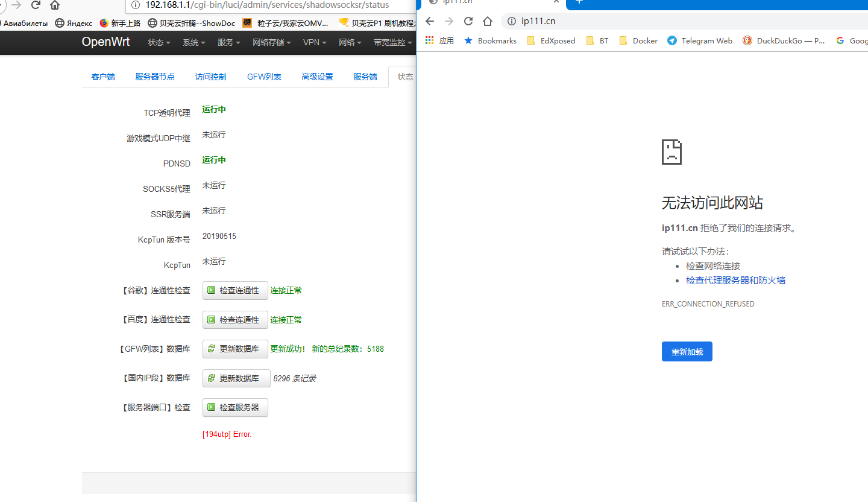Open the DuckDuckGo bookmark
This screenshot has width=868, height=502.
coord(784,40)
